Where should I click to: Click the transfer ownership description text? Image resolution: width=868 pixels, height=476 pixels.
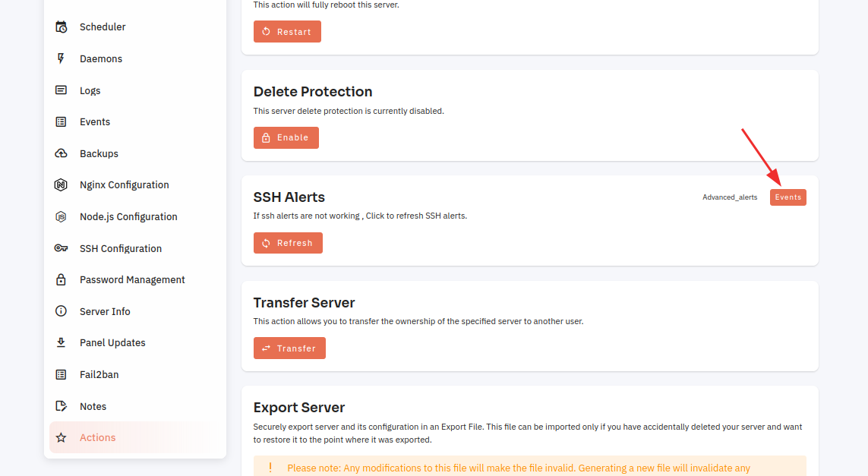point(418,321)
